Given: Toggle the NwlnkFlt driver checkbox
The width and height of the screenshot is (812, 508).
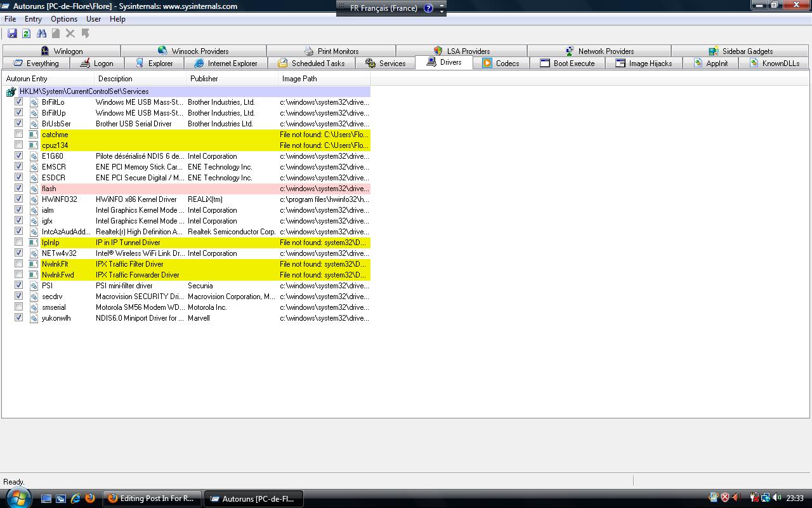Looking at the screenshot, I should tap(18, 264).
